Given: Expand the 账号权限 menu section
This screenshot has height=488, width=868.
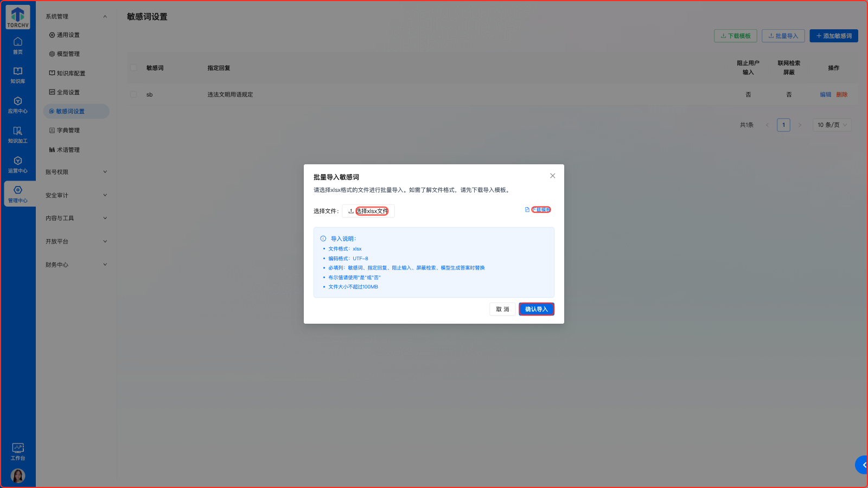Looking at the screenshot, I should click(x=76, y=172).
